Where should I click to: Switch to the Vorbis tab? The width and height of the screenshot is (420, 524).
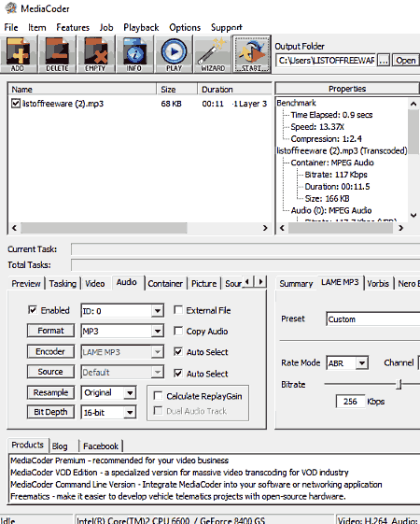point(378,284)
